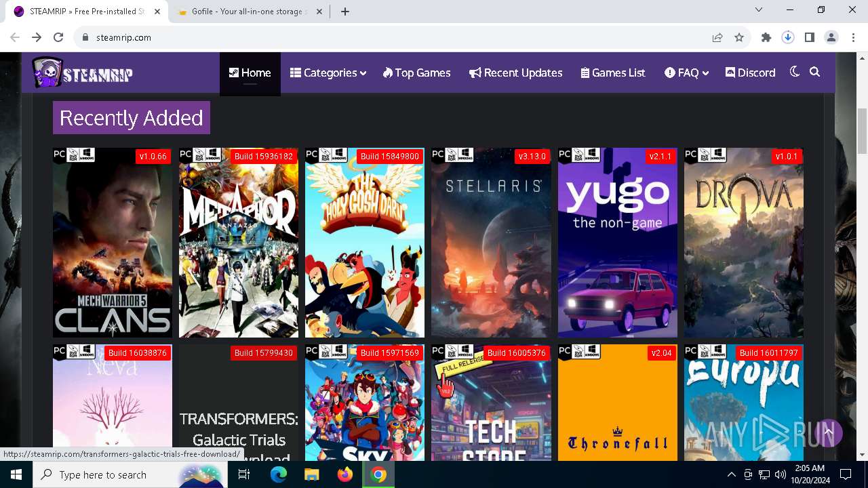
Task: Open a new tab with plus button
Action: pos(345,12)
